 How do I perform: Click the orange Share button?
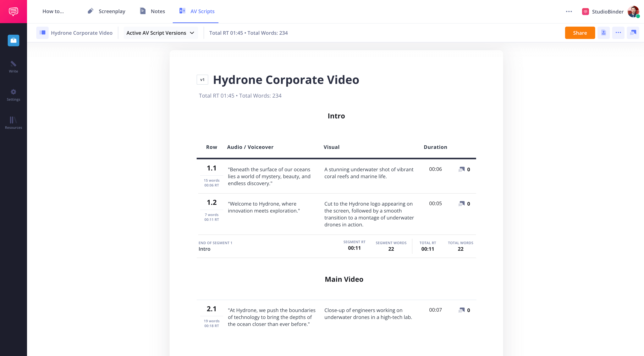coord(580,33)
